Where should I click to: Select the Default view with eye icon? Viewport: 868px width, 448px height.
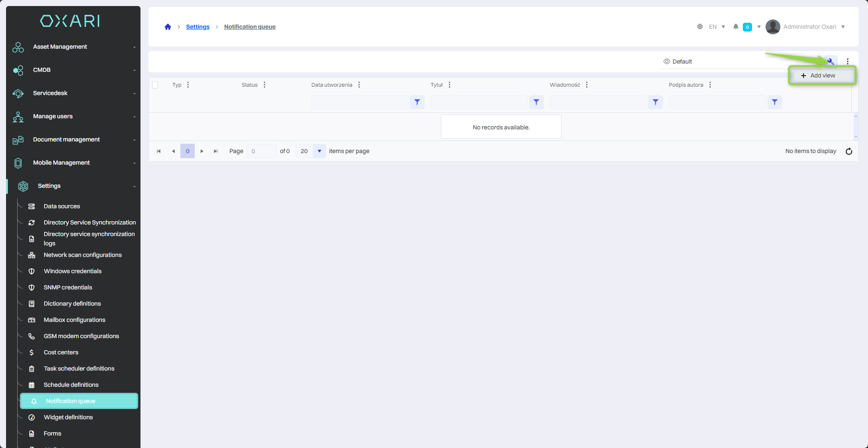678,61
